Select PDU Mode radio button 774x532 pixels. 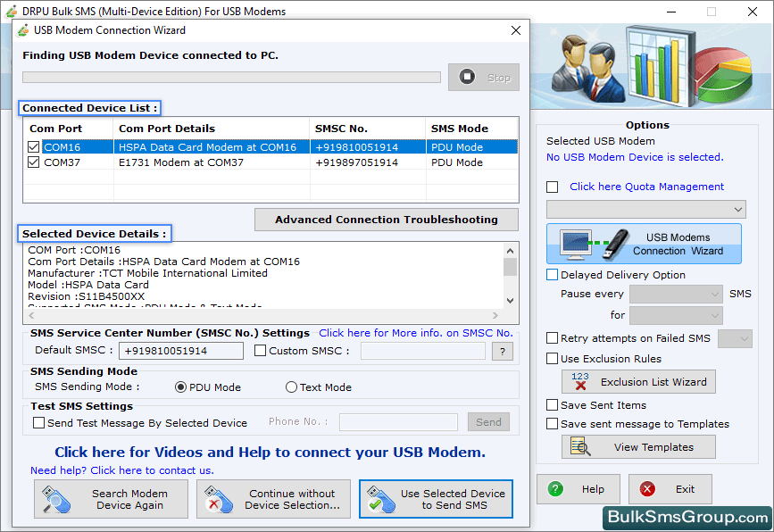[180, 387]
